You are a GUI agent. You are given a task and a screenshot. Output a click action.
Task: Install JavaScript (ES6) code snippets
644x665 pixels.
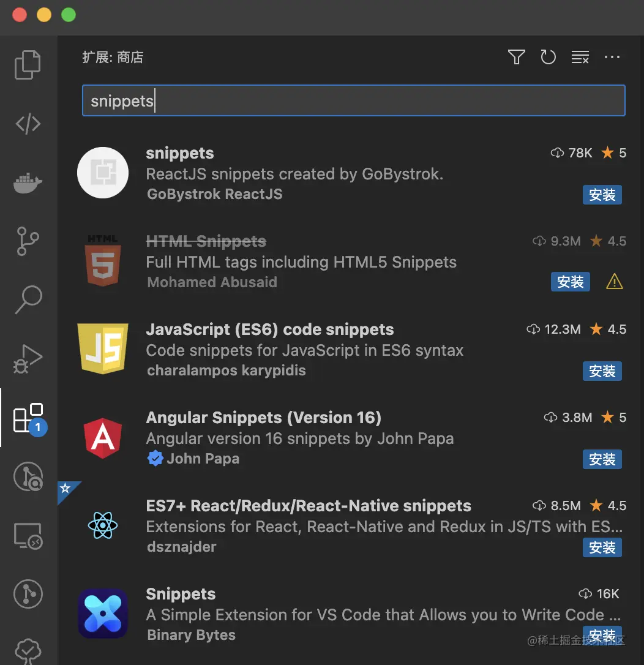602,371
